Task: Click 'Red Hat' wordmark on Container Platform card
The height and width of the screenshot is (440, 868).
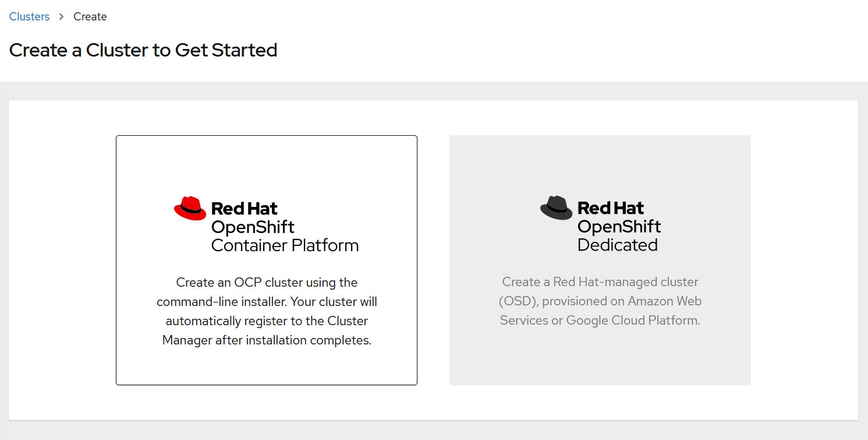Action: coord(244,208)
